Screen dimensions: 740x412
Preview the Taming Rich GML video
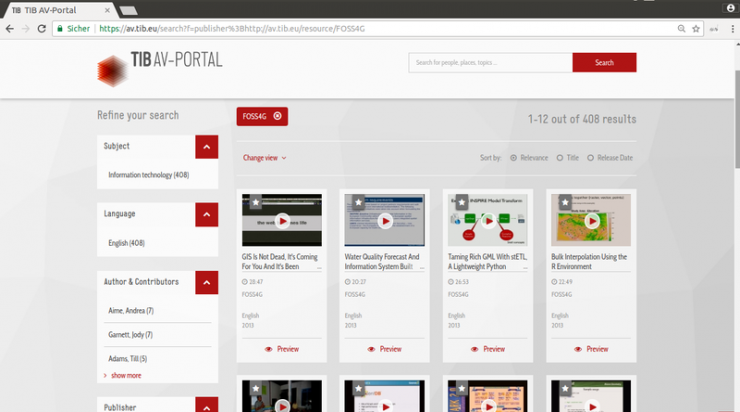[x=488, y=349]
